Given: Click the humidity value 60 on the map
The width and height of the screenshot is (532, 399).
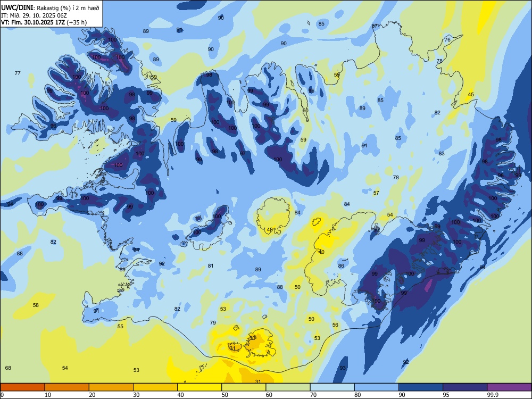Looking at the screenshot, I should pos(305,110).
